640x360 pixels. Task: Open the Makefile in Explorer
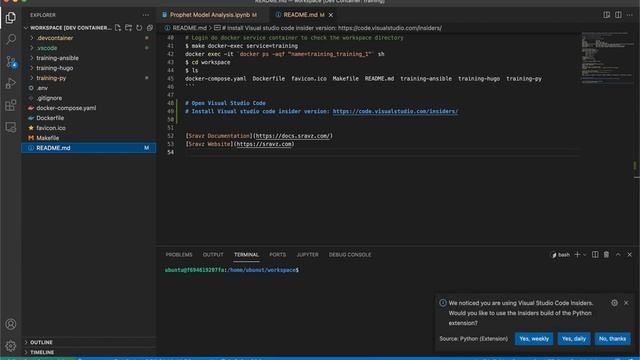point(89,138)
